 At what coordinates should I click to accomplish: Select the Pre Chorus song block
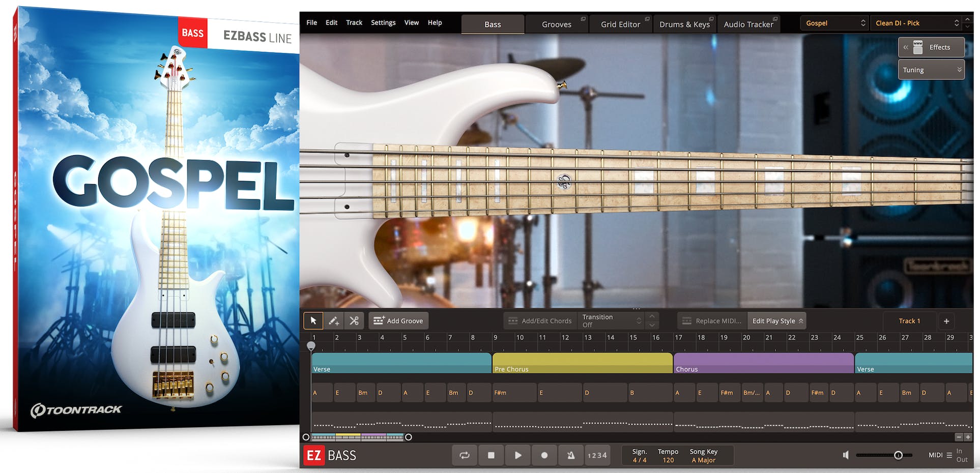pyautogui.click(x=583, y=363)
